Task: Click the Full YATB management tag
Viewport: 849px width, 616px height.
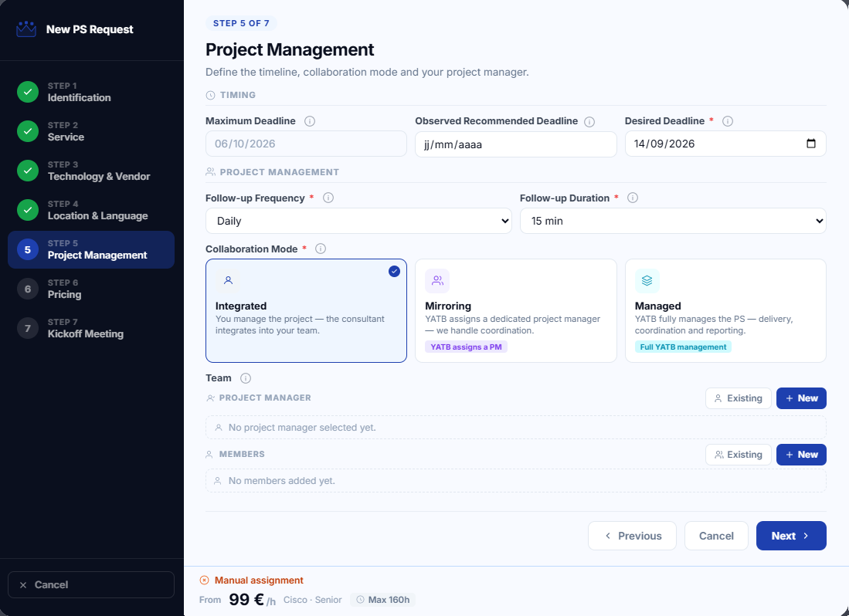Action: (683, 347)
